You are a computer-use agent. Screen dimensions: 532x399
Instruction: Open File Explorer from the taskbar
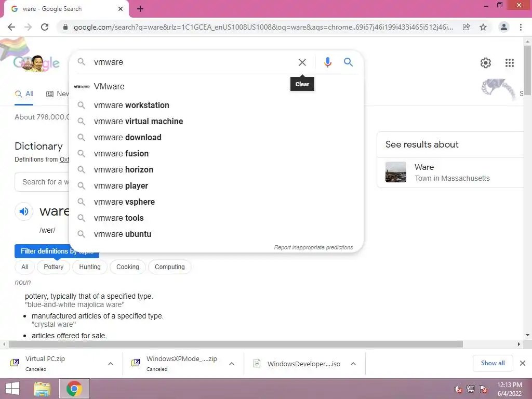(42, 389)
